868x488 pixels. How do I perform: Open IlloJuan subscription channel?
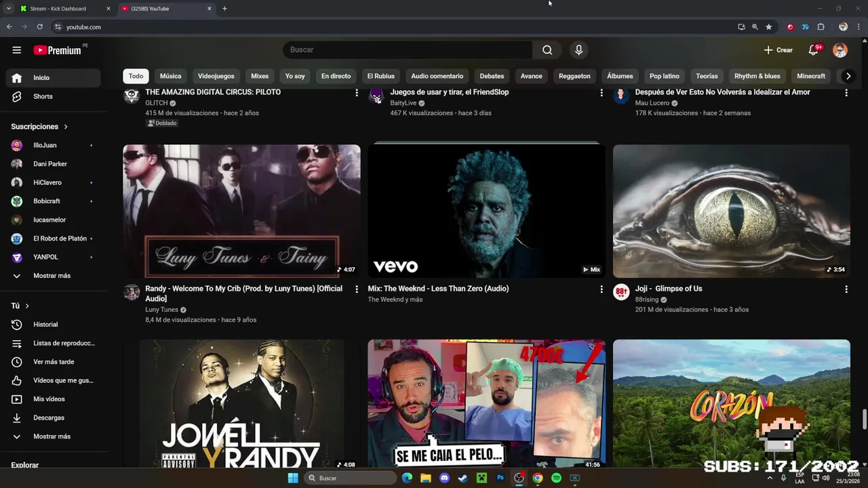pos(53,145)
